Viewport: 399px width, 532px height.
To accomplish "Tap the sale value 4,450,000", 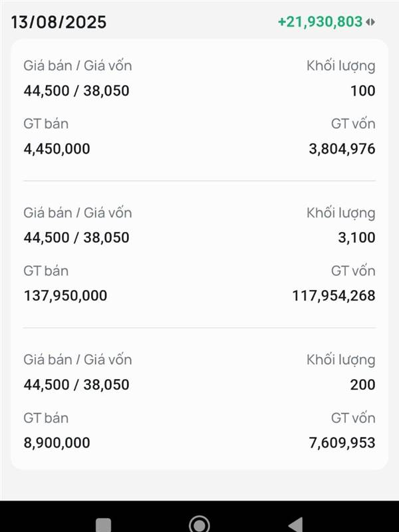I will click(x=57, y=149).
